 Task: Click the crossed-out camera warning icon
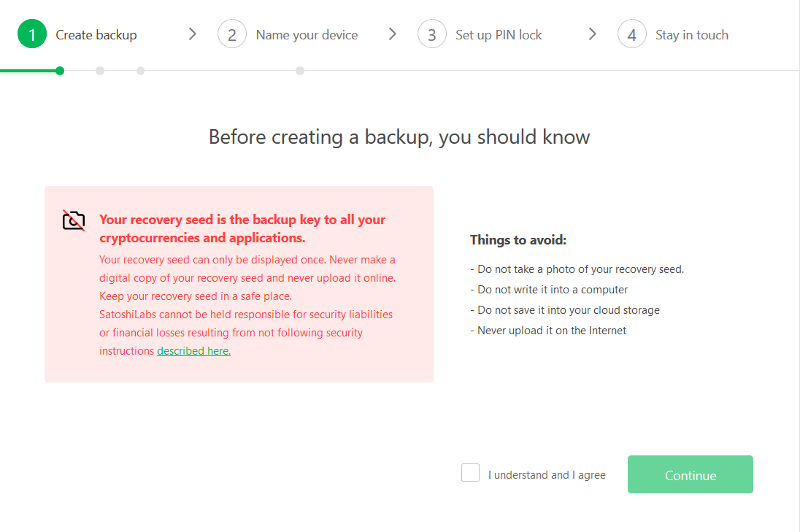click(74, 220)
